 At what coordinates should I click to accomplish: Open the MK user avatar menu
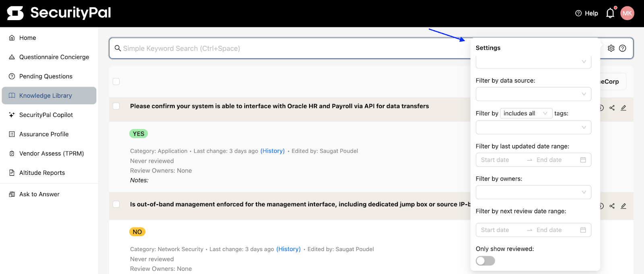627,13
